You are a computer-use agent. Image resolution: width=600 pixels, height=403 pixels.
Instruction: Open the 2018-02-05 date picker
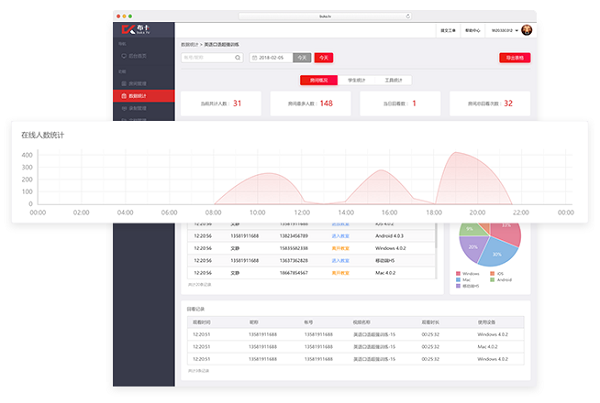277,58
